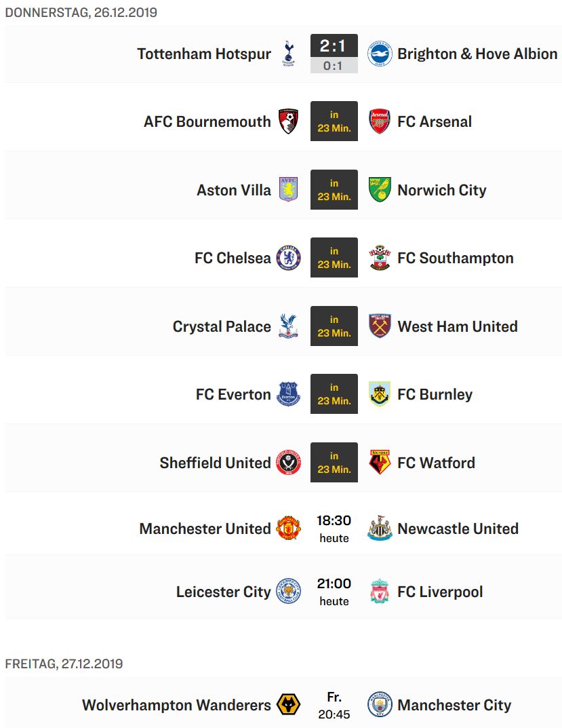
Task: Open the FC Southampton team link
Action: [456, 258]
